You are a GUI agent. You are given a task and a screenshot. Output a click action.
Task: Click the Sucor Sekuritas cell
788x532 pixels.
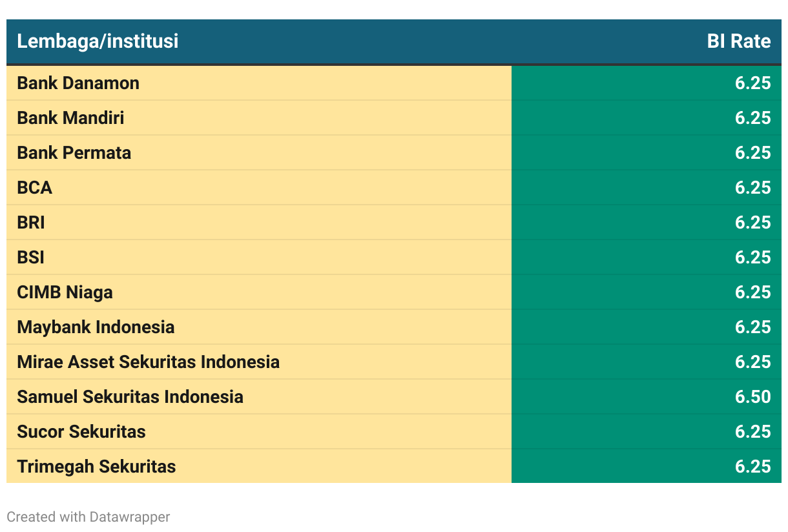pyautogui.click(x=81, y=432)
